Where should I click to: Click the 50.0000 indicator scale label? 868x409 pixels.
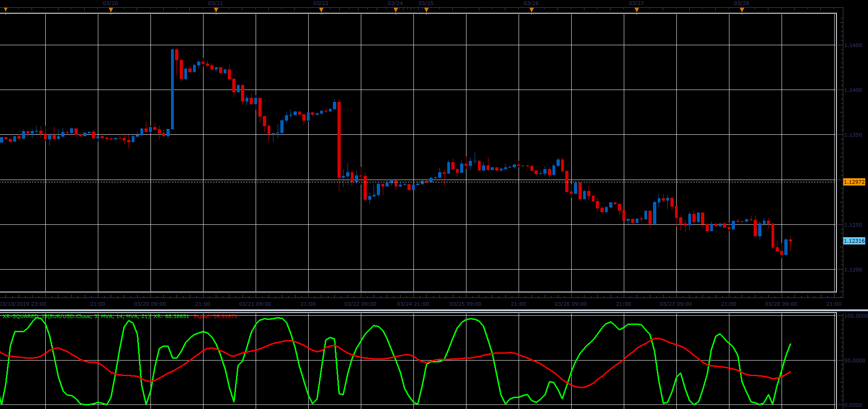(x=855, y=361)
